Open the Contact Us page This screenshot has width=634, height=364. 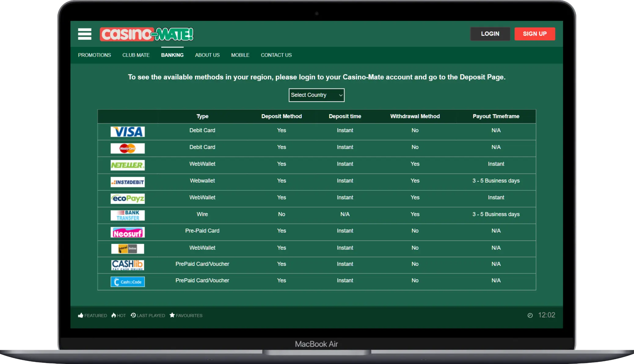tap(276, 55)
